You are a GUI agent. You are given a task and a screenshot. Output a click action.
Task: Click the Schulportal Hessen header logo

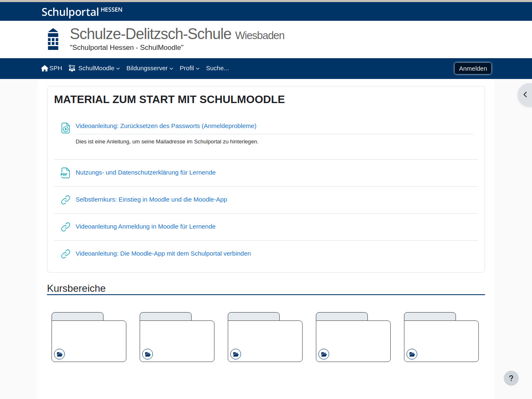[x=82, y=12]
